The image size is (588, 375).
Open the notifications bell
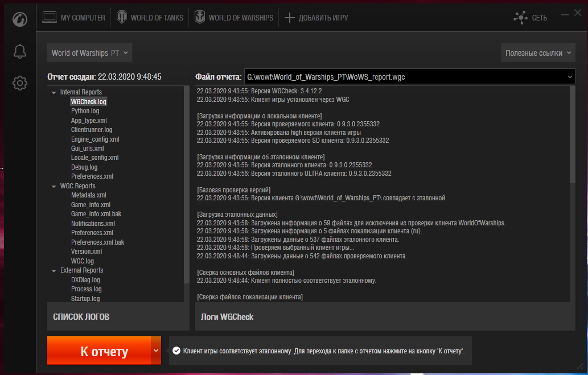(x=20, y=51)
